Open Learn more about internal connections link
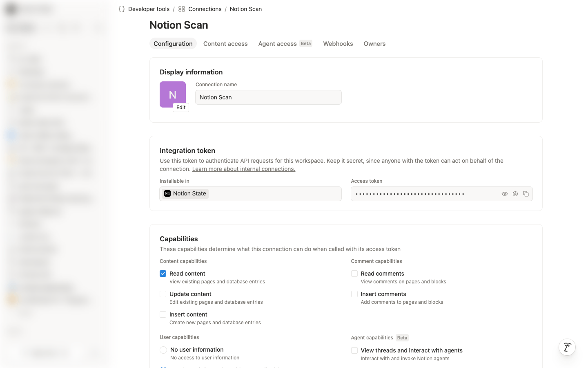The image size is (588, 368). coord(244,169)
